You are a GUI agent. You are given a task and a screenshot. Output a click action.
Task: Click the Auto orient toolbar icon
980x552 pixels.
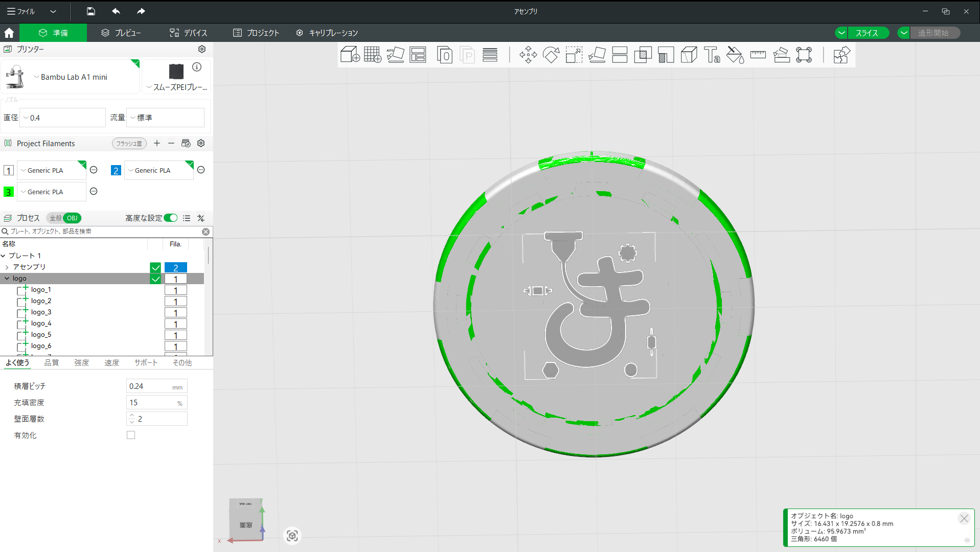click(395, 55)
